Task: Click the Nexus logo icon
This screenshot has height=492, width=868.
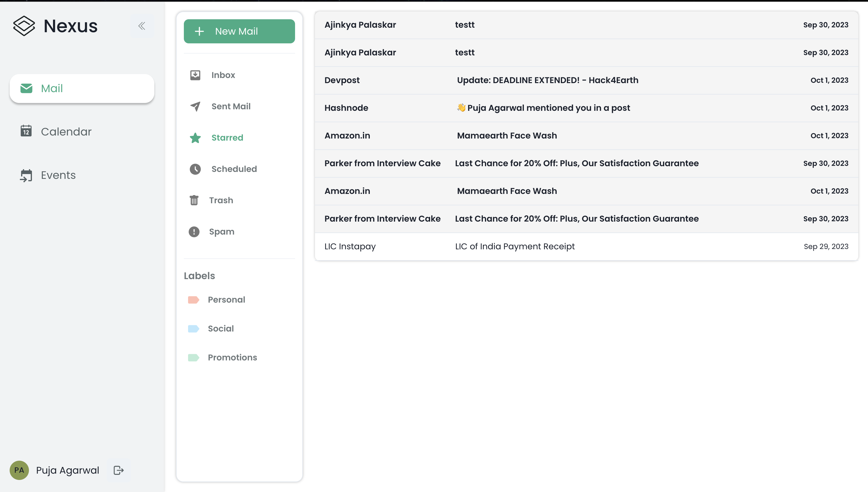Action: (24, 26)
